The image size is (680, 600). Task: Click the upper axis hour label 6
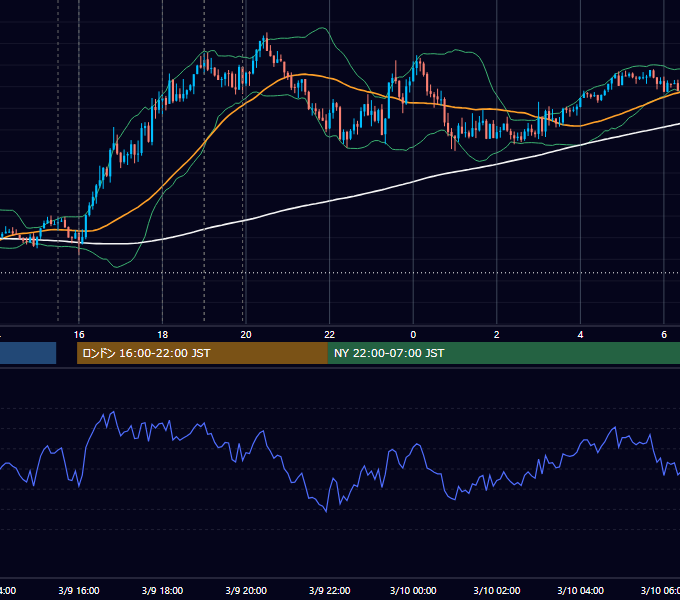coord(664,335)
